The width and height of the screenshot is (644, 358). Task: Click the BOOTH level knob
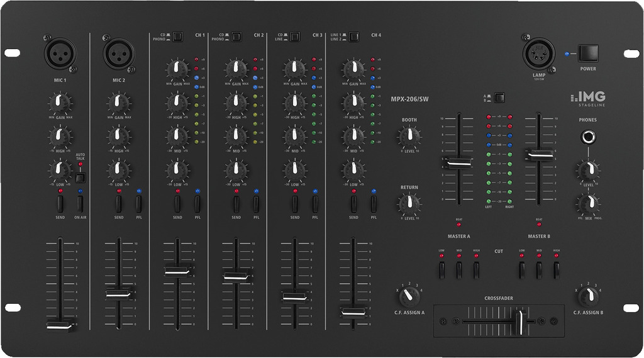[409, 135]
